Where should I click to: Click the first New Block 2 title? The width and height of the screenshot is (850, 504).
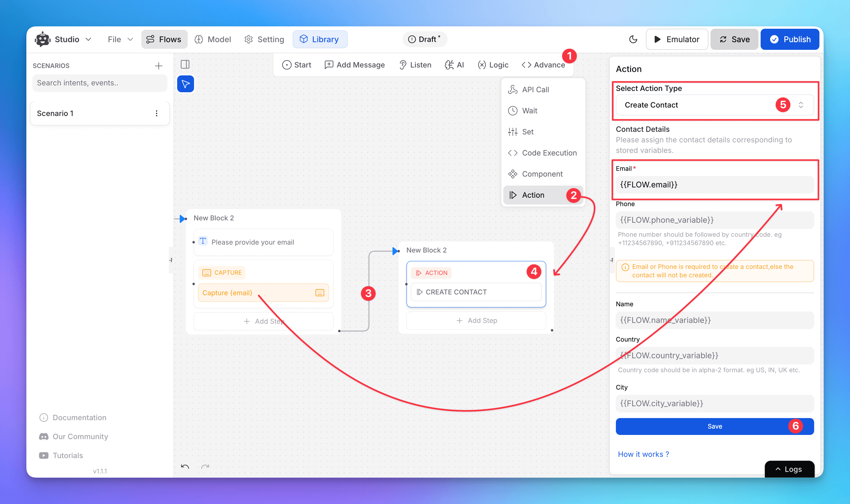pyautogui.click(x=214, y=218)
